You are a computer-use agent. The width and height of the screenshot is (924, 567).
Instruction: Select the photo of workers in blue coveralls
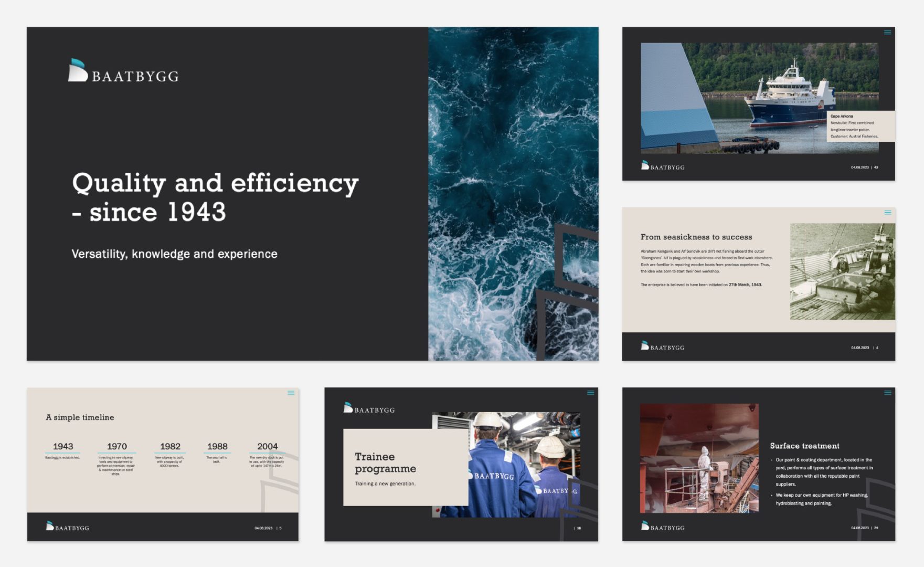point(506,465)
